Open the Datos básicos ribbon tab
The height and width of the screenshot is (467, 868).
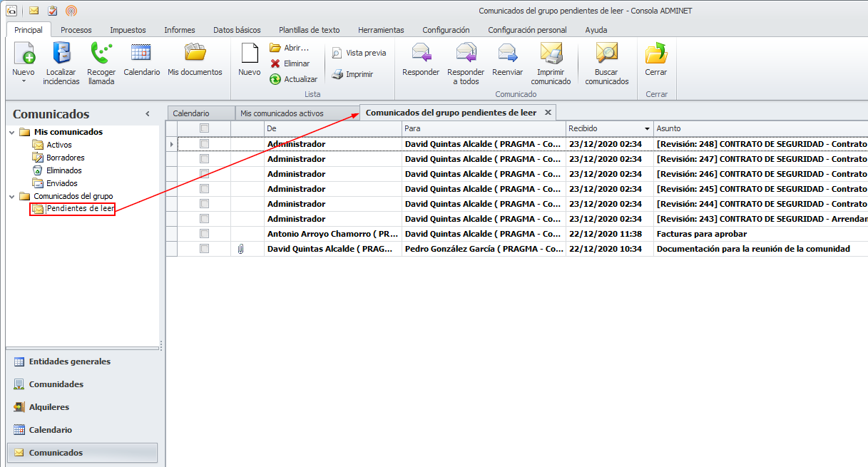pos(237,30)
